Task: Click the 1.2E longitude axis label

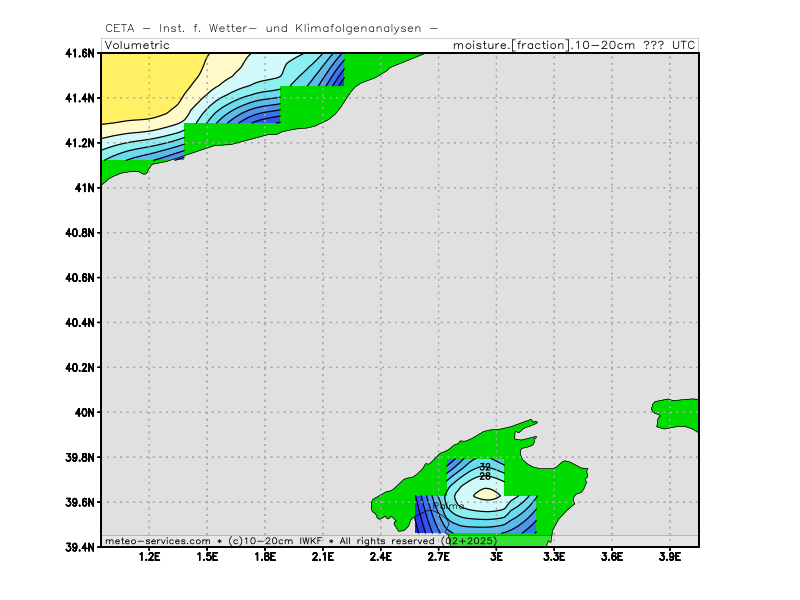Action: tap(151, 557)
